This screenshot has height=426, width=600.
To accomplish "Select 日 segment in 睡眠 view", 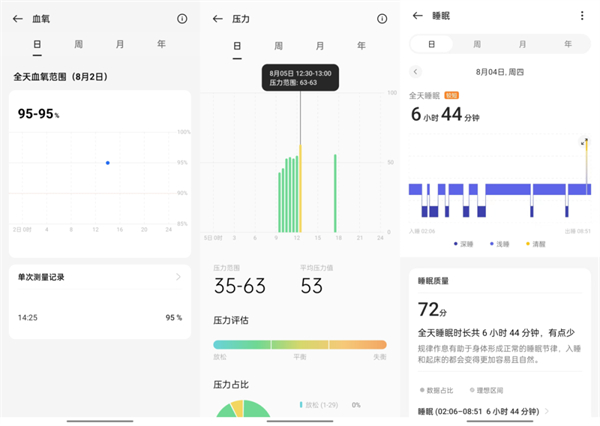I will (x=432, y=44).
